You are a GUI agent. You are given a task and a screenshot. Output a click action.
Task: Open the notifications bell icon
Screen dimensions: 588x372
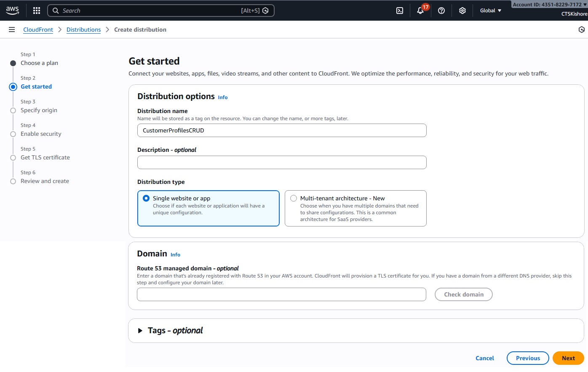click(420, 11)
